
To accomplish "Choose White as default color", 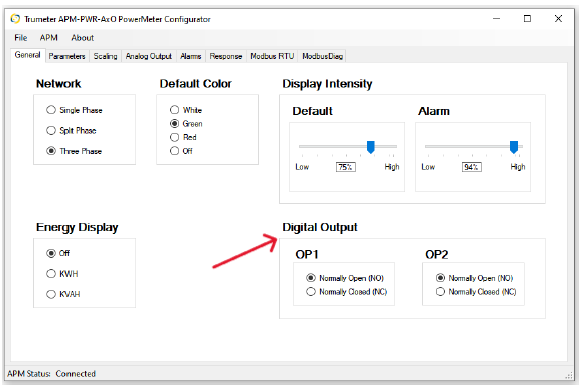I will [x=186, y=110].
